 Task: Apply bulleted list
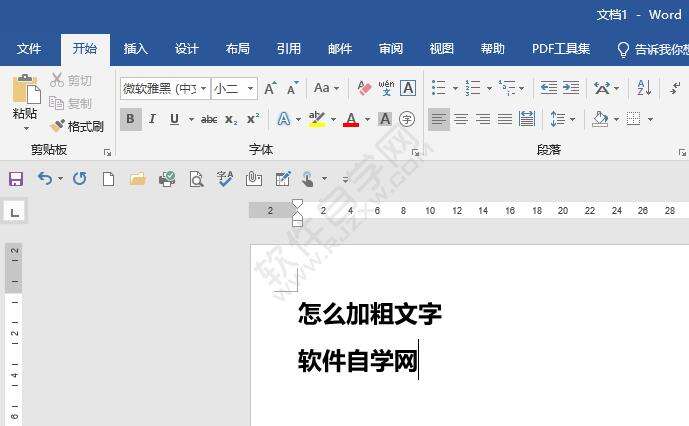click(x=439, y=88)
